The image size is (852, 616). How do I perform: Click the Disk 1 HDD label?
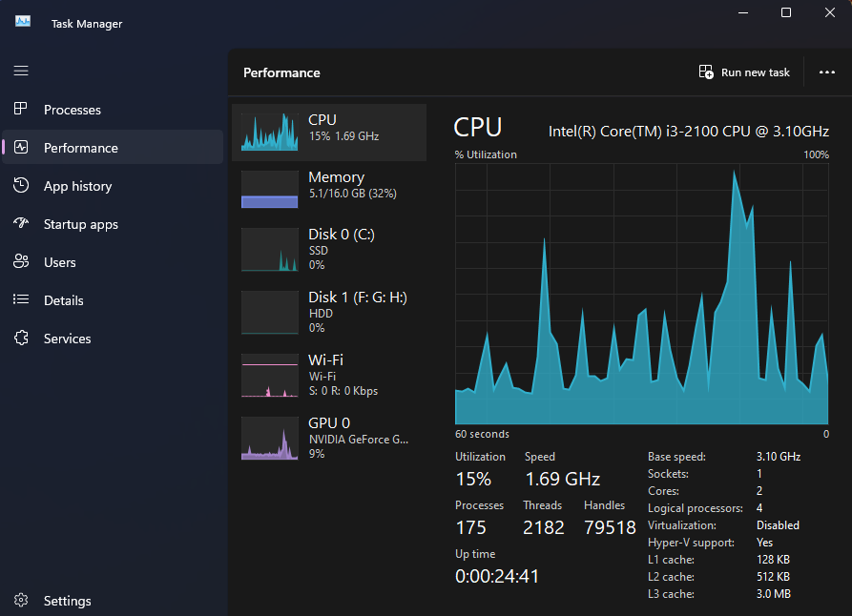click(321, 314)
